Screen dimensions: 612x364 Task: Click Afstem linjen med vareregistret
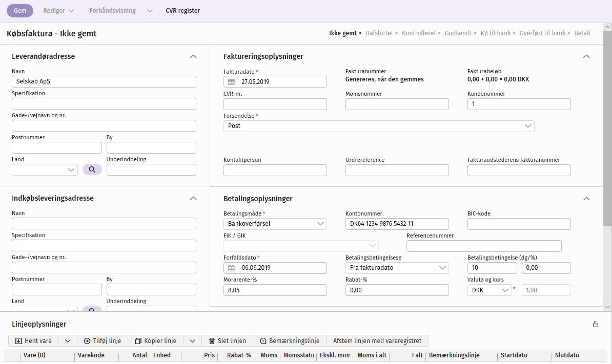[377, 341]
